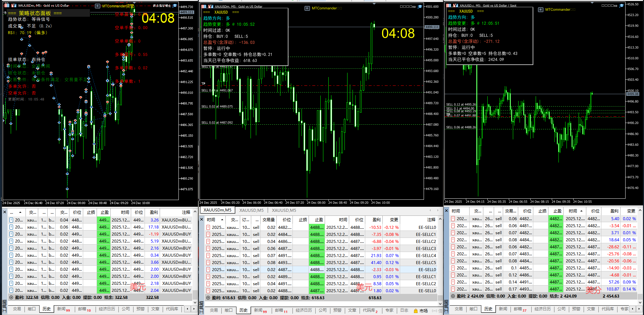Sort the left history table by 注释 column
Image resolution: width=644 pixels, height=315 pixels.
point(176,212)
